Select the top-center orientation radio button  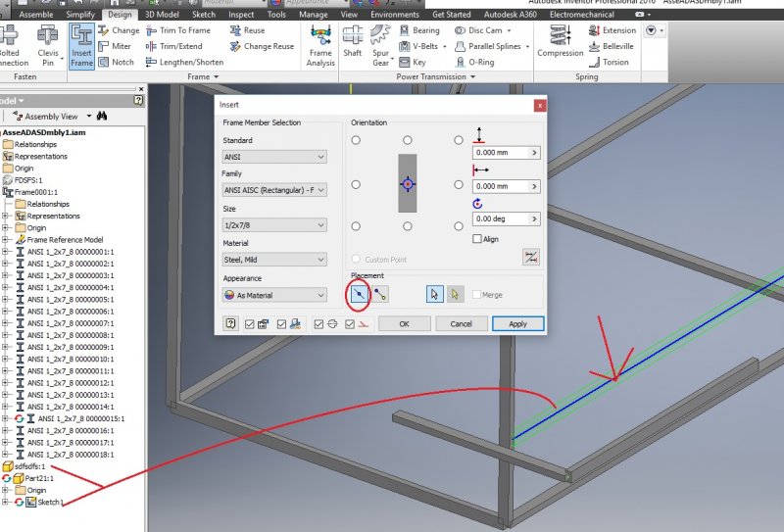pyautogui.click(x=408, y=140)
